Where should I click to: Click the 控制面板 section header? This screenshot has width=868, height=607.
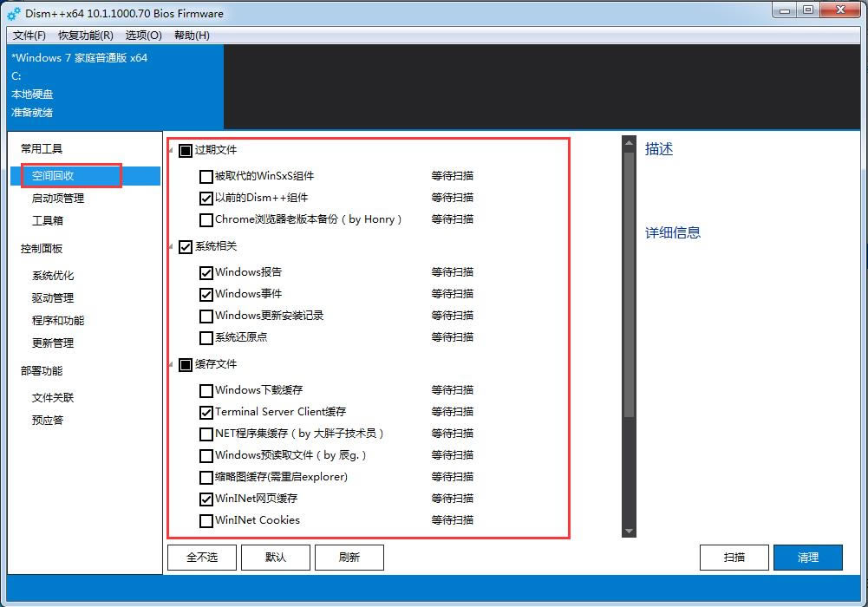click(42, 249)
